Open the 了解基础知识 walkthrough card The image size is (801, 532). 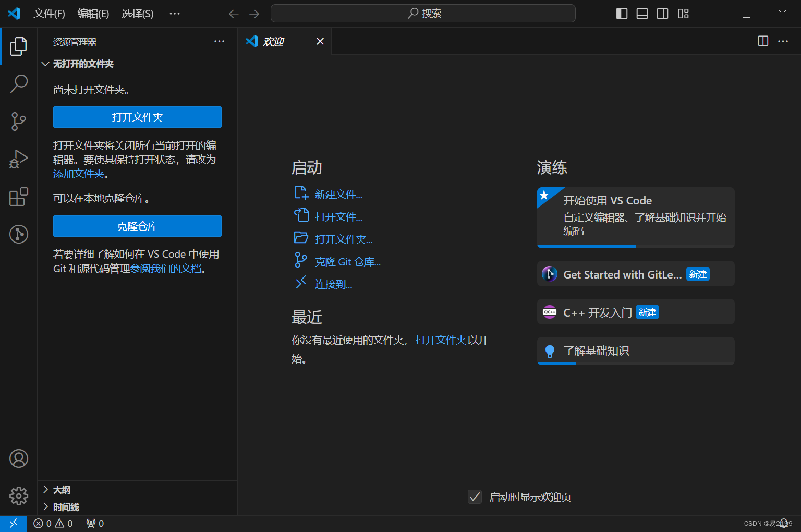click(636, 351)
